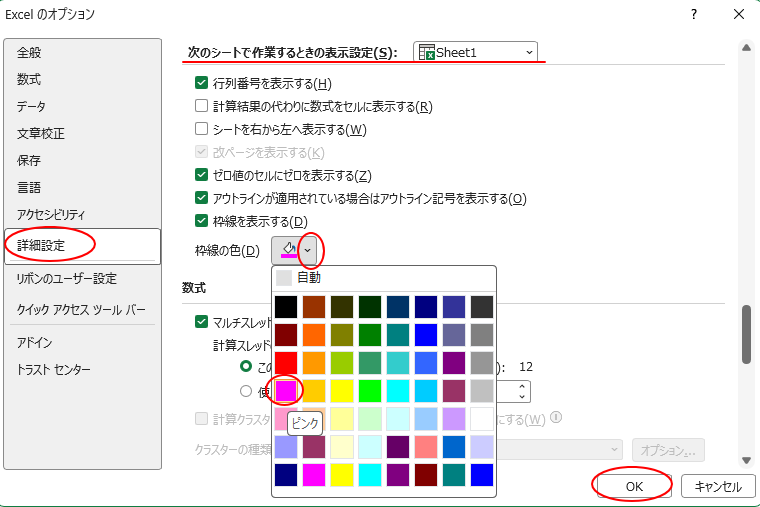
Task: Pick the brown swatch next to black
Action: [x=314, y=307]
